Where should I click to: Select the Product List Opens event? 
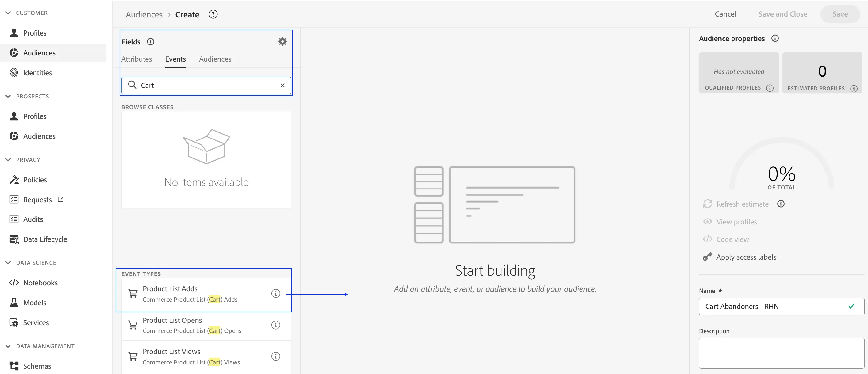(x=206, y=325)
